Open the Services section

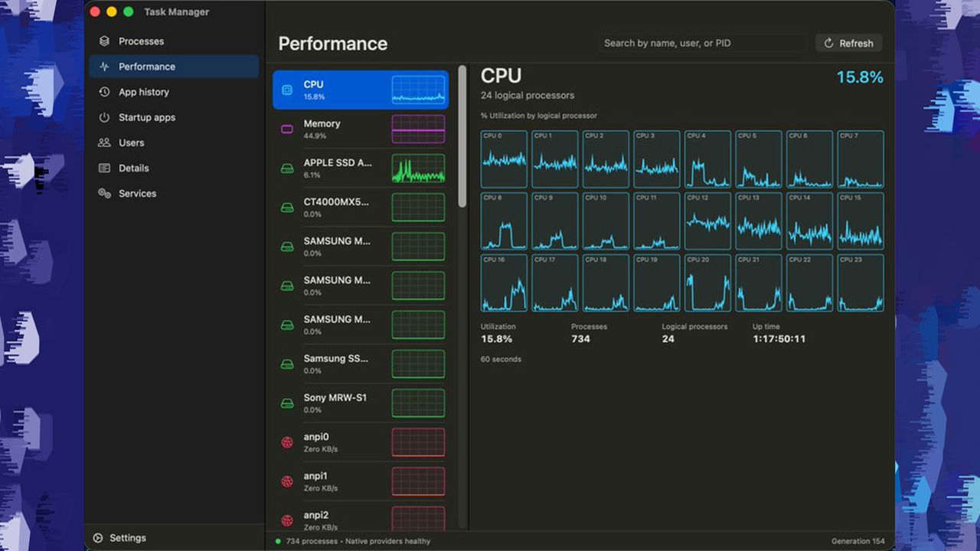175,194
